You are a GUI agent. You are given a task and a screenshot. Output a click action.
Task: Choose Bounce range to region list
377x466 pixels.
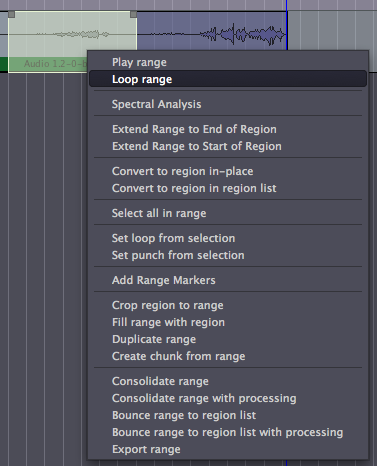(x=228, y=415)
